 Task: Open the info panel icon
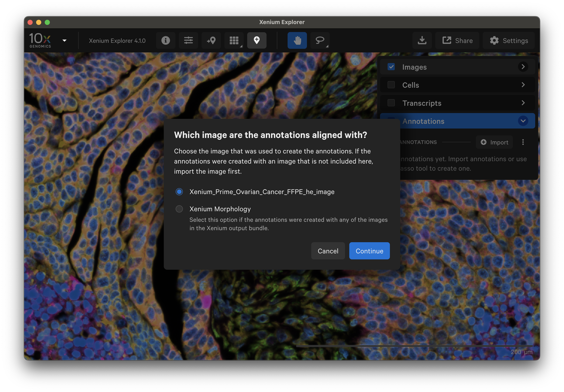coord(166,40)
